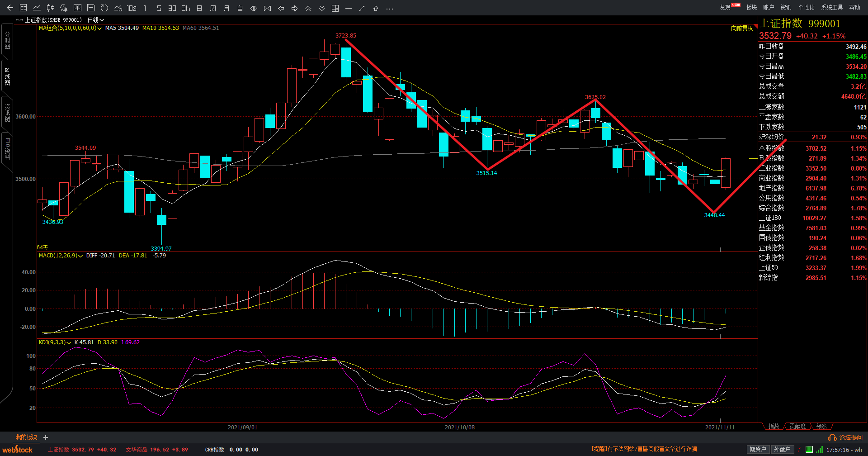The width and height of the screenshot is (868, 456).
Task: Switch to the 贡献度 tab
Action: [x=797, y=426]
